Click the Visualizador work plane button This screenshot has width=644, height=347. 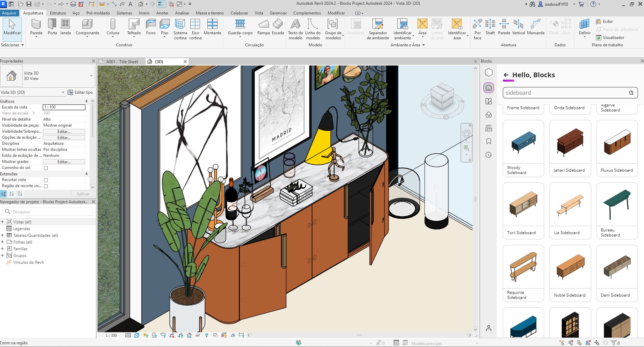610,38
